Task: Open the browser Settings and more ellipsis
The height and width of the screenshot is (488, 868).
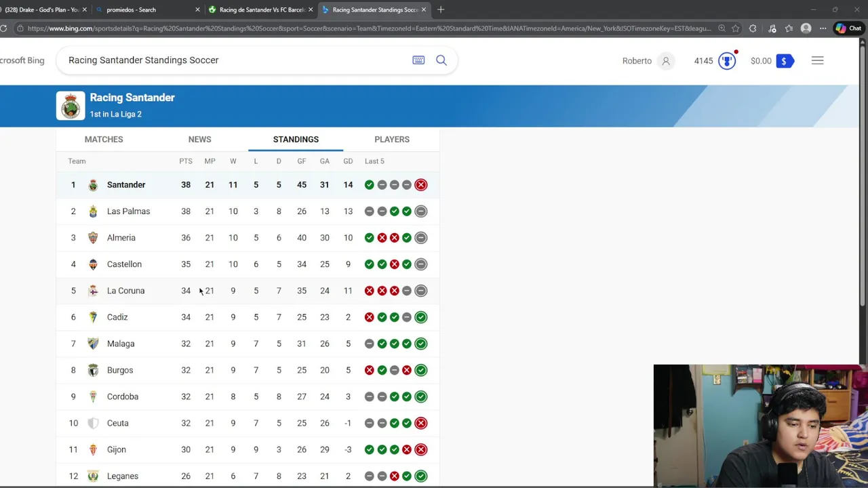Action: click(x=823, y=28)
